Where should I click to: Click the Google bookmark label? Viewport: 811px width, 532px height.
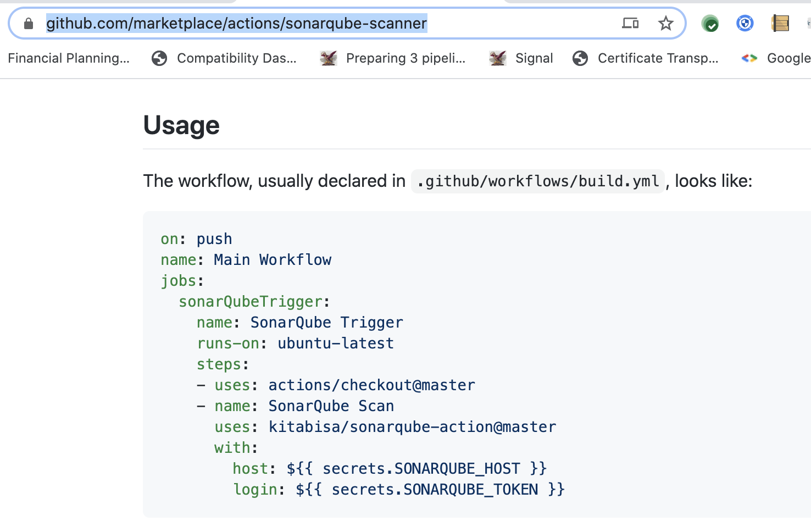789,58
